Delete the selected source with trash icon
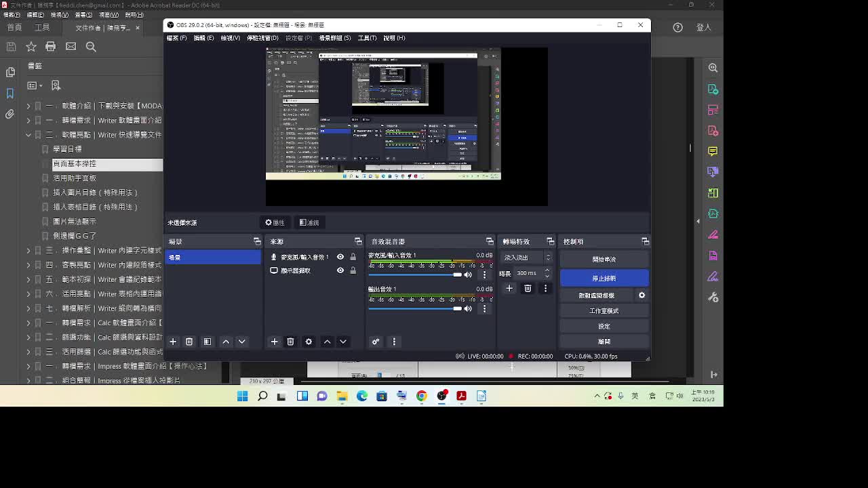The image size is (868, 488). point(290,342)
